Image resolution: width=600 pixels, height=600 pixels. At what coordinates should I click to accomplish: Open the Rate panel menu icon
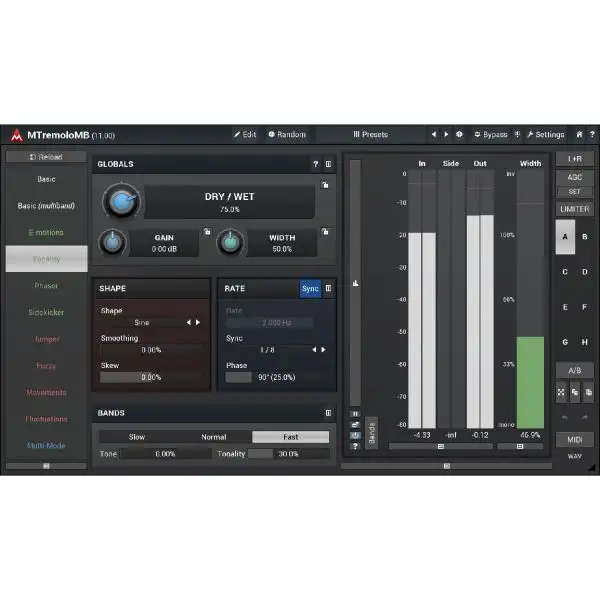coord(329,288)
